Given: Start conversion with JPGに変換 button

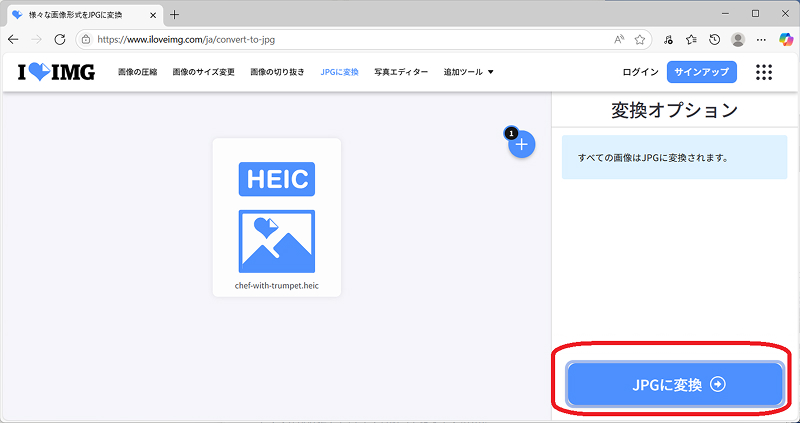Looking at the screenshot, I should tap(675, 384).
